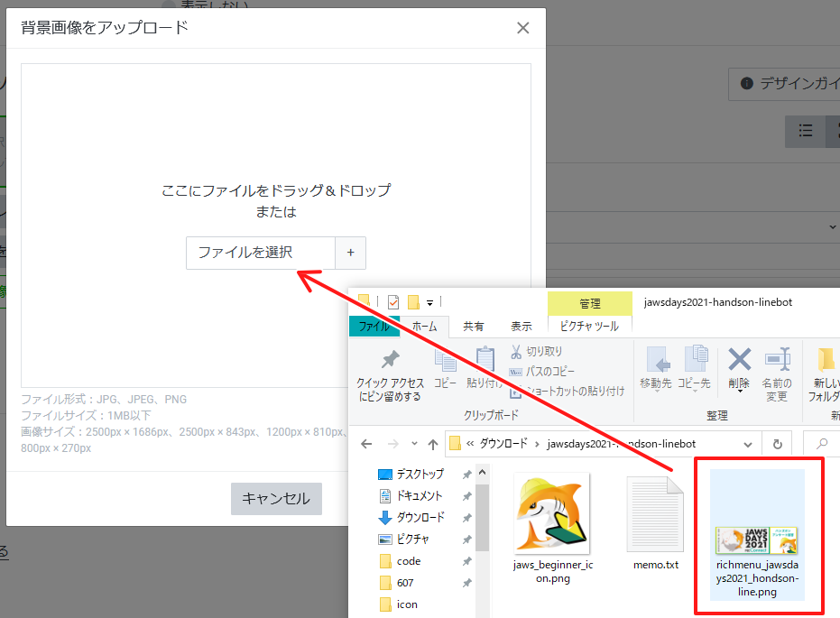
Task: Click the ファイルを選択 button
Action: pos(261,253)
